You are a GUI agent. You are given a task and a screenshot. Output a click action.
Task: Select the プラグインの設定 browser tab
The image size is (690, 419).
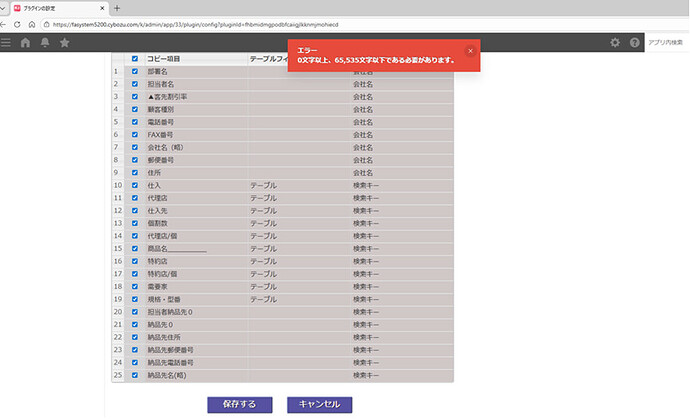tap(55, 7)
